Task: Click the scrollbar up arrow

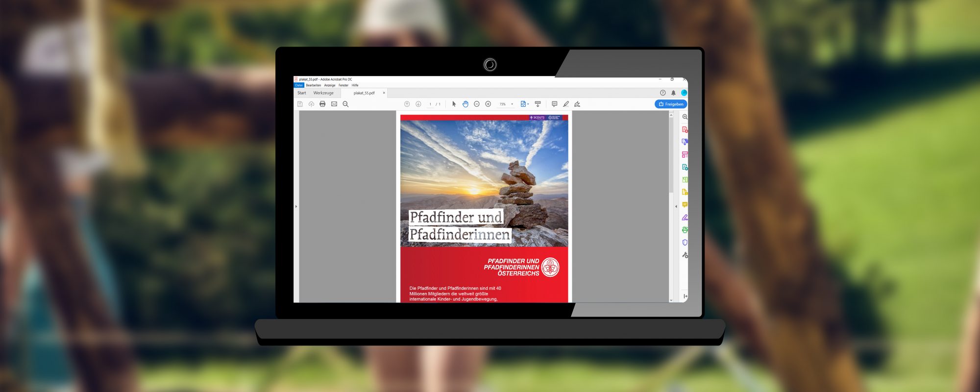Action: pyautogui.click(x=671, y=115)
